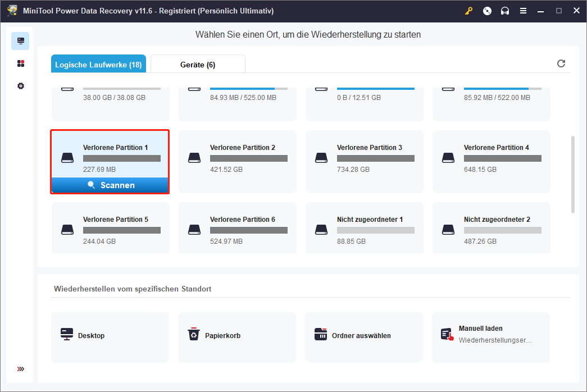Select the recovery drive view sidebar icon
The width and height of the screenshot is (587, 392).
[x=21, y=41]
